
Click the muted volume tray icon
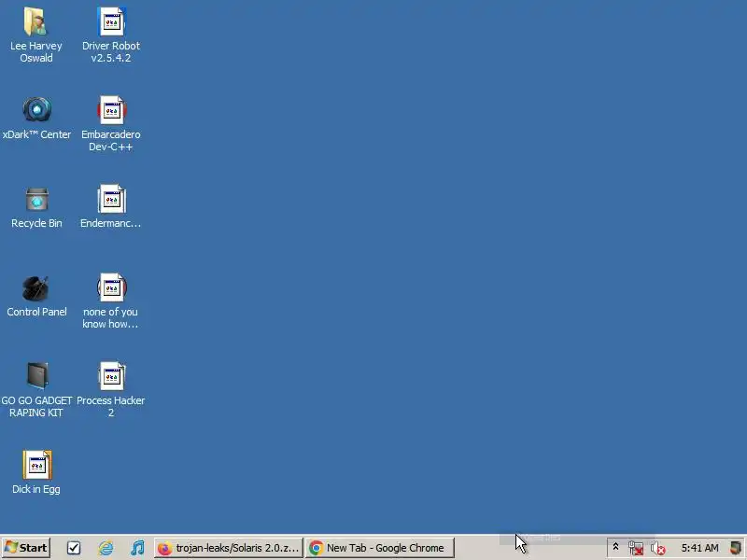click(x=658, y=549)
